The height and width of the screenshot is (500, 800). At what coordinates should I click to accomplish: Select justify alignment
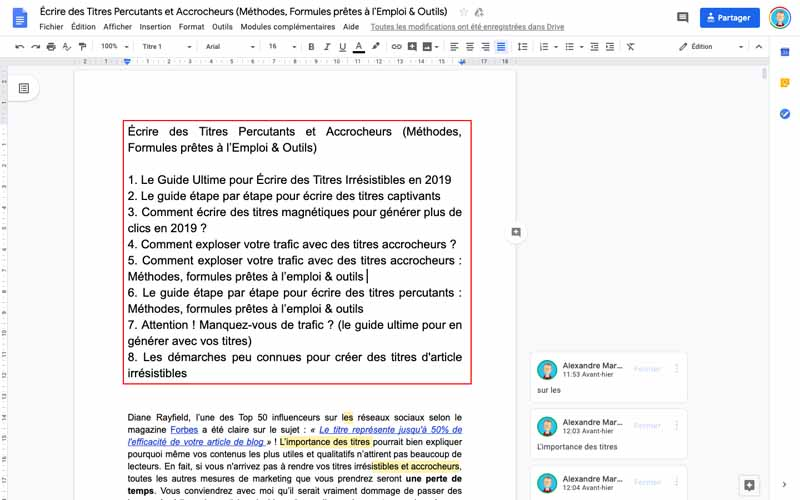tap(501, 46)
